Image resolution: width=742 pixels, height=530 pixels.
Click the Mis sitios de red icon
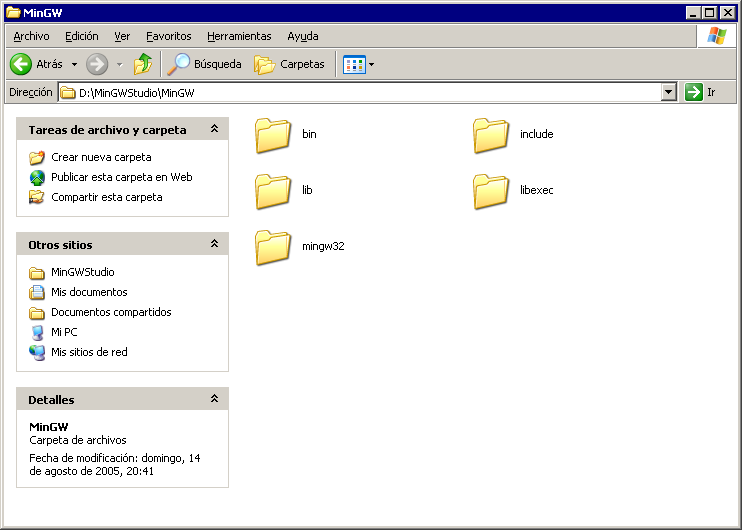(37, 353)
